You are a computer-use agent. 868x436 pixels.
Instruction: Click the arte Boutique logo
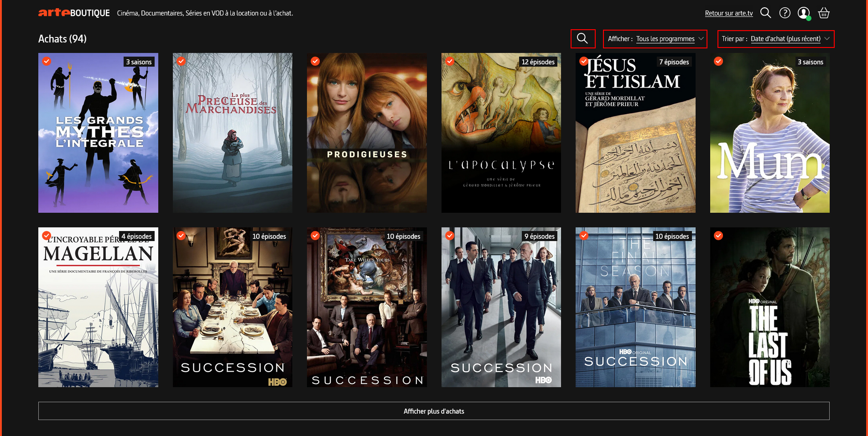tap(74, 13)
